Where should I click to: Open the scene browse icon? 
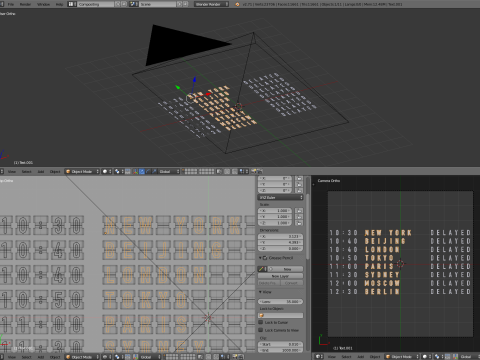click(x=134, y=4)
